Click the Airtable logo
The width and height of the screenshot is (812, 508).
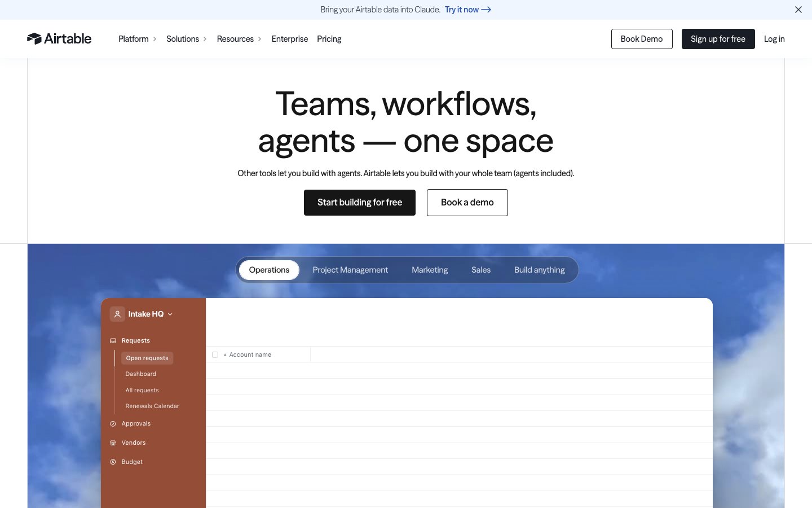point(59,38)
